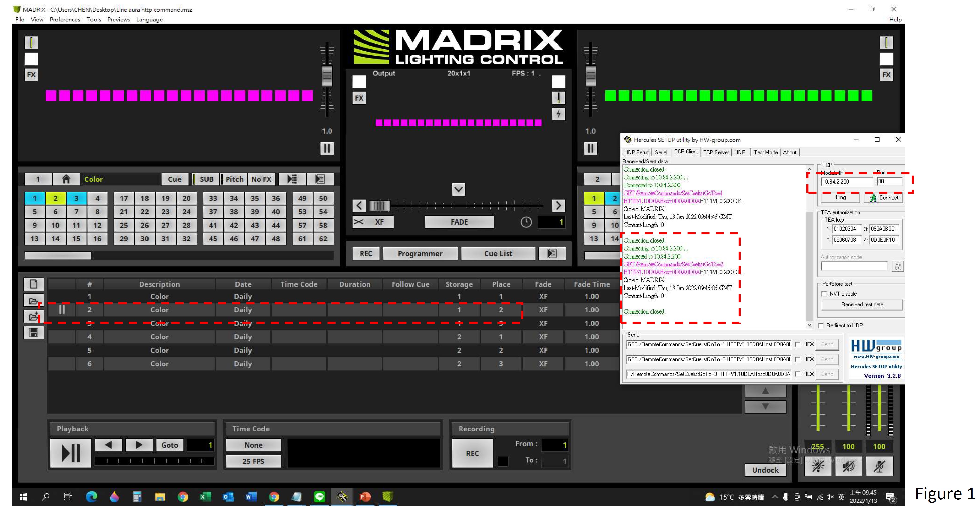Image resolution: width=980 pixels, height=509 pixels.
Task: Toggle HEX for SetCuelistGoTo=2 send line
Action: click(x=798, y=359)
